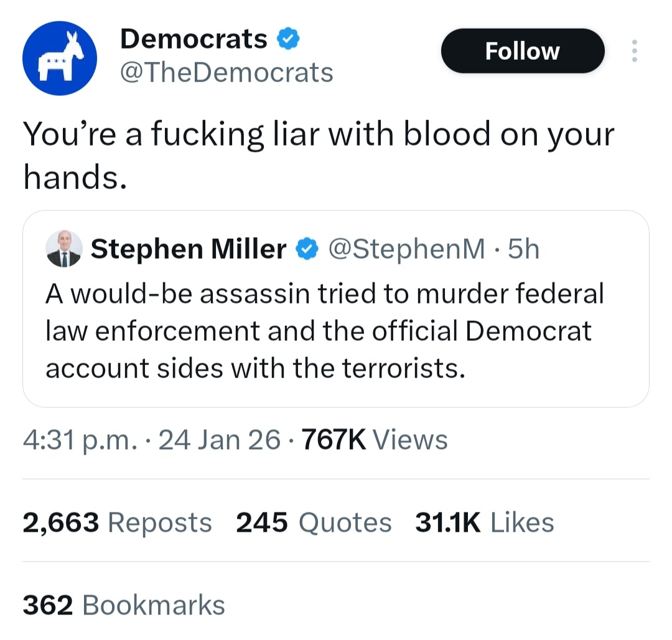The image size is (672, 640).
Task: Click the Democrats display name
Action: (194, 39)
